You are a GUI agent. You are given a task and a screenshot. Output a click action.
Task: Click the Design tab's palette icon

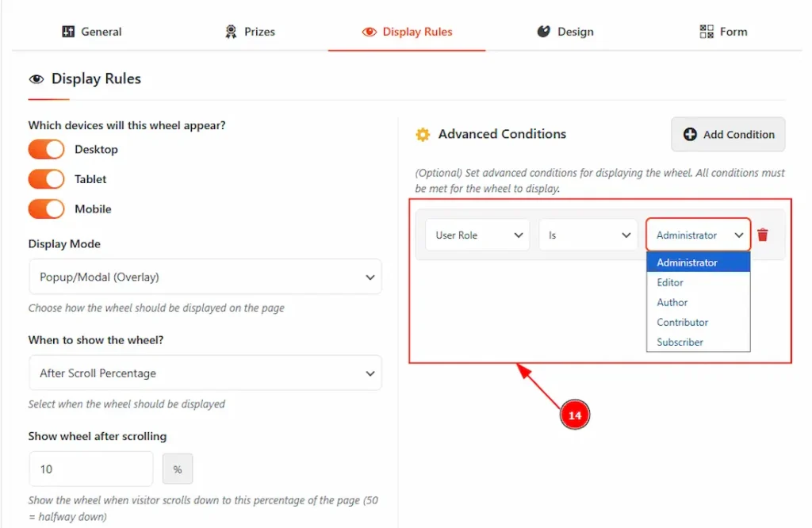[x=543, y=32]
